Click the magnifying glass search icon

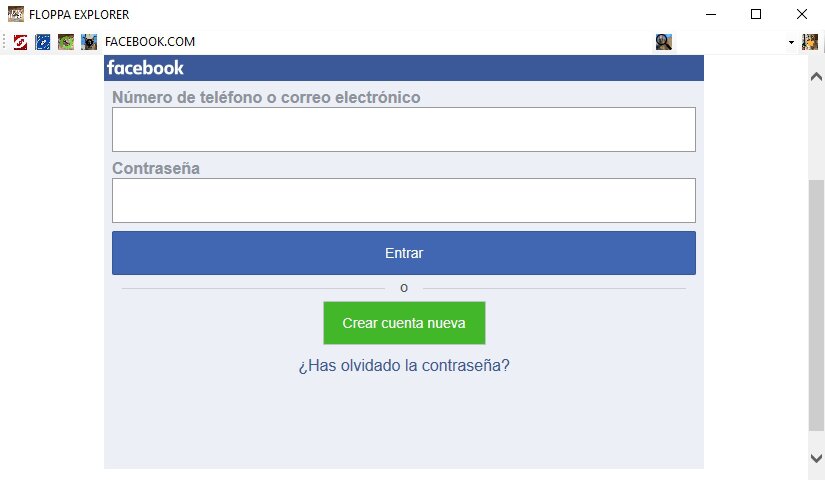tap(663, 42)
